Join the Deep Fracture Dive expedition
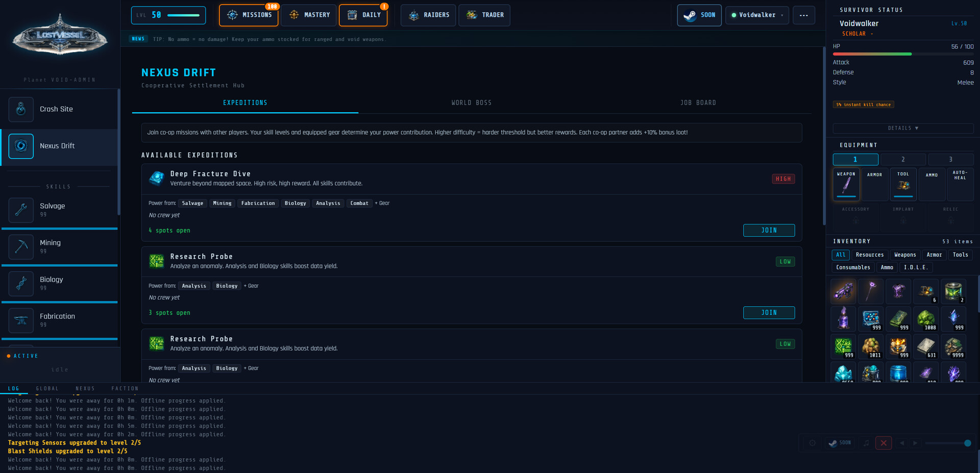 pyautogui.click(x=769, y=231)
